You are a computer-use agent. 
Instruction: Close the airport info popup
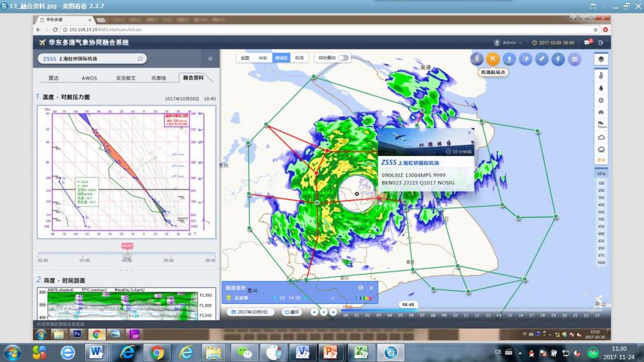(469, 132)
